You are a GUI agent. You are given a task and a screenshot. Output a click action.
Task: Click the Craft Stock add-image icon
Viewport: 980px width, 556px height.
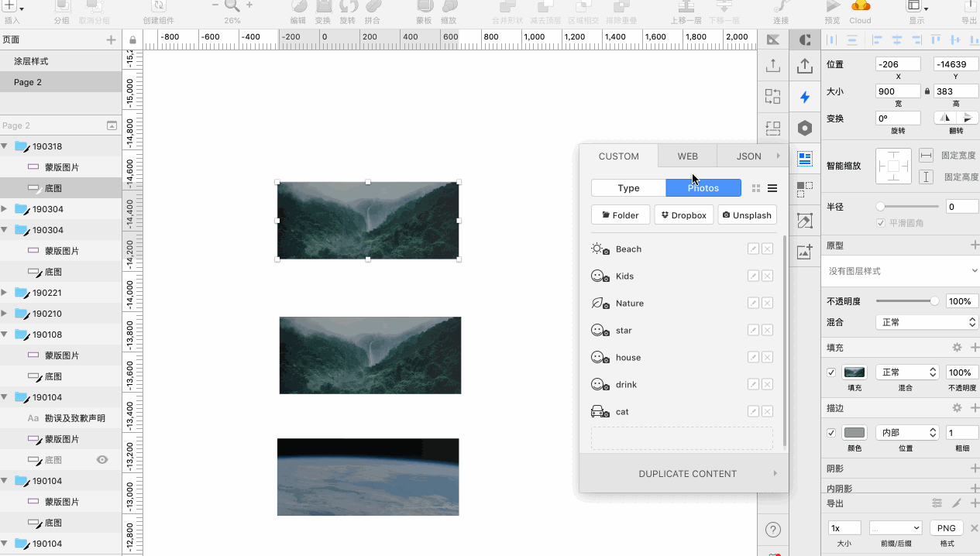(x=805, y=252)
